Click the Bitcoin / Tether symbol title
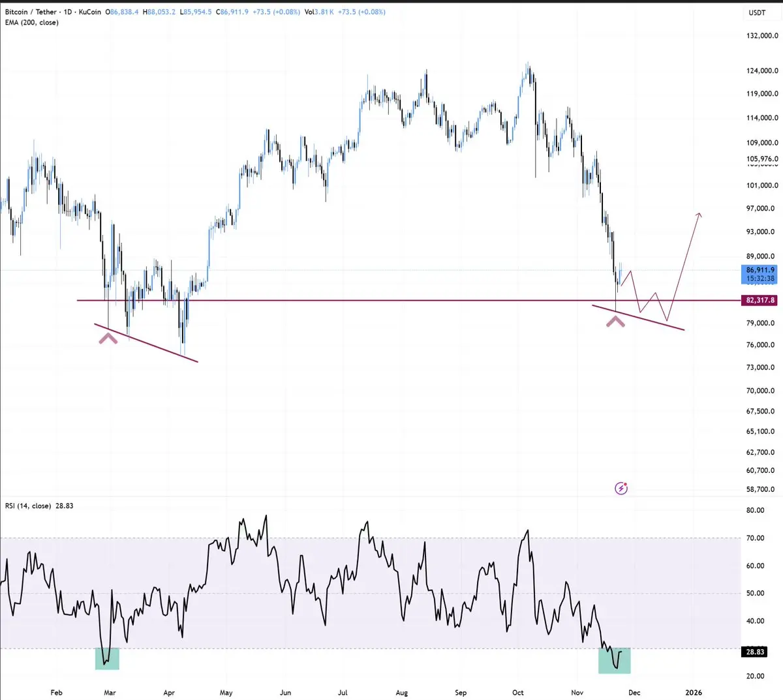 (x=32, y=12)
